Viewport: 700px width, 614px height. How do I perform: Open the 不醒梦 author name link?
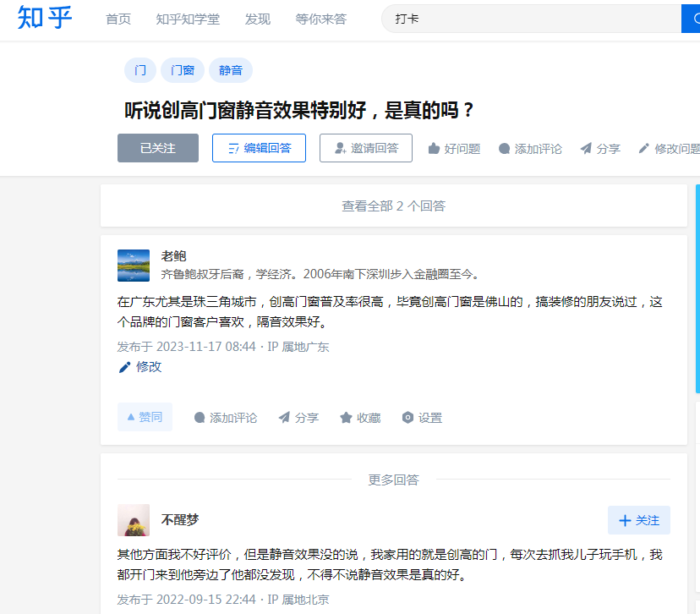coord(180,520)
